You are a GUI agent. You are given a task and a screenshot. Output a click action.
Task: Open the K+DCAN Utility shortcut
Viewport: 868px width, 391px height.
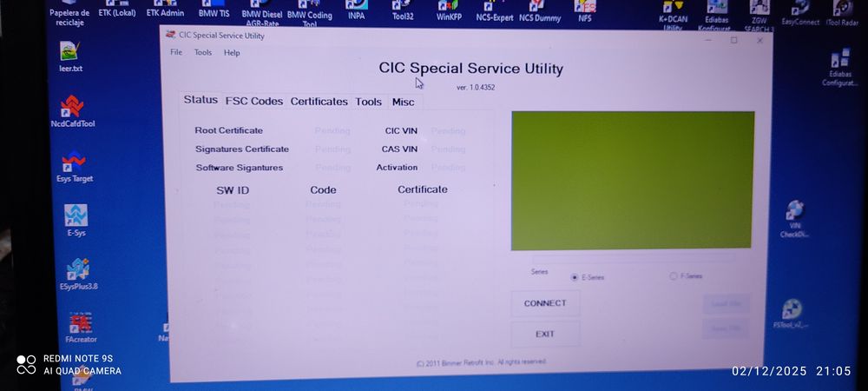(674, 16)
